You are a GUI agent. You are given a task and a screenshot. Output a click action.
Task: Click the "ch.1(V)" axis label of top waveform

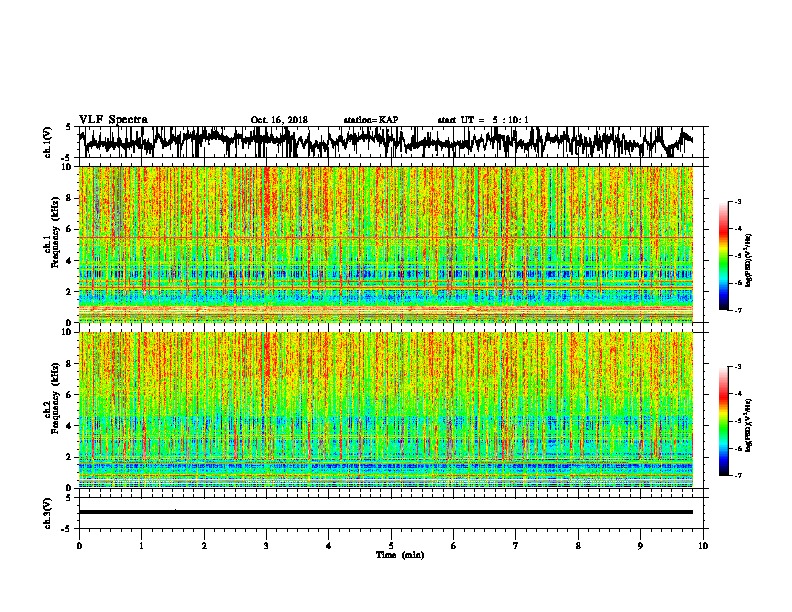(48, 142)
